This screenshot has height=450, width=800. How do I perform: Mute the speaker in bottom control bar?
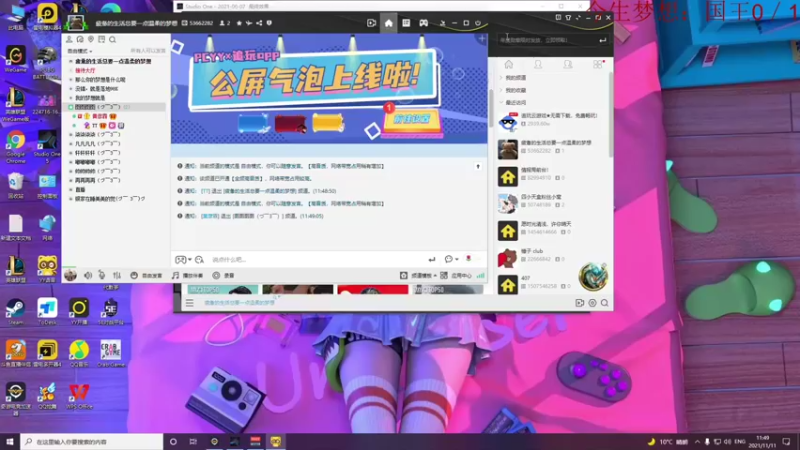point(88,276)
